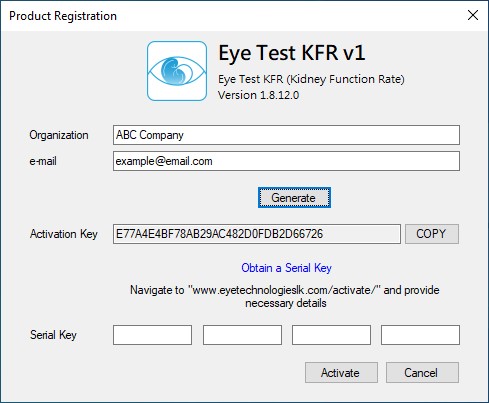Focus the Organization text field

click(x=286, y=135)
